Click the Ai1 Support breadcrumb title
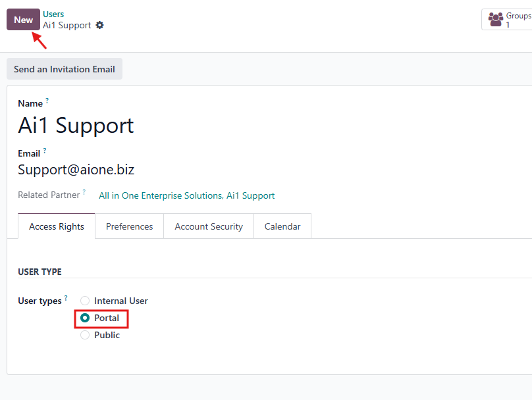 pos(67,25)
